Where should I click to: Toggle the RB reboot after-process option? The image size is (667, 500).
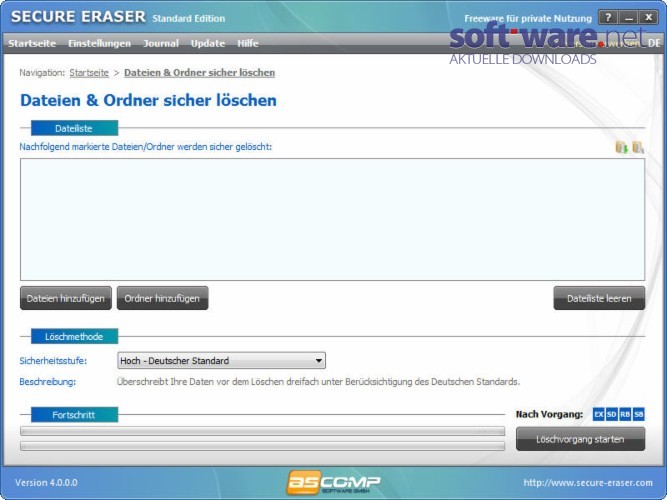(625, 414)
